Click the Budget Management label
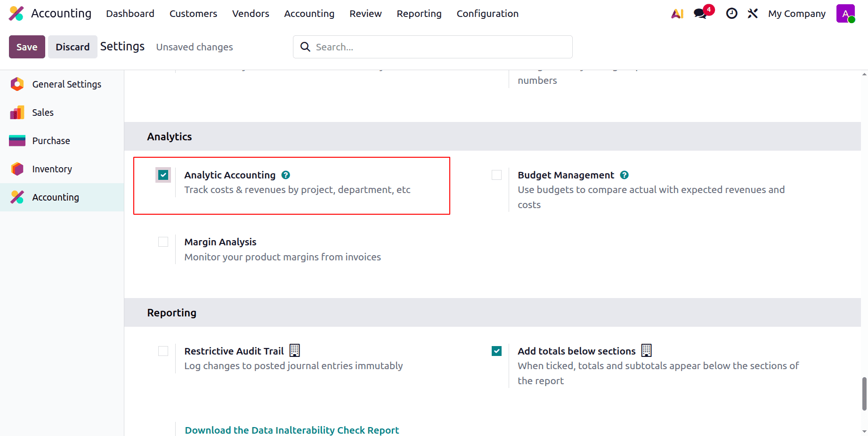 pos(566,175)
